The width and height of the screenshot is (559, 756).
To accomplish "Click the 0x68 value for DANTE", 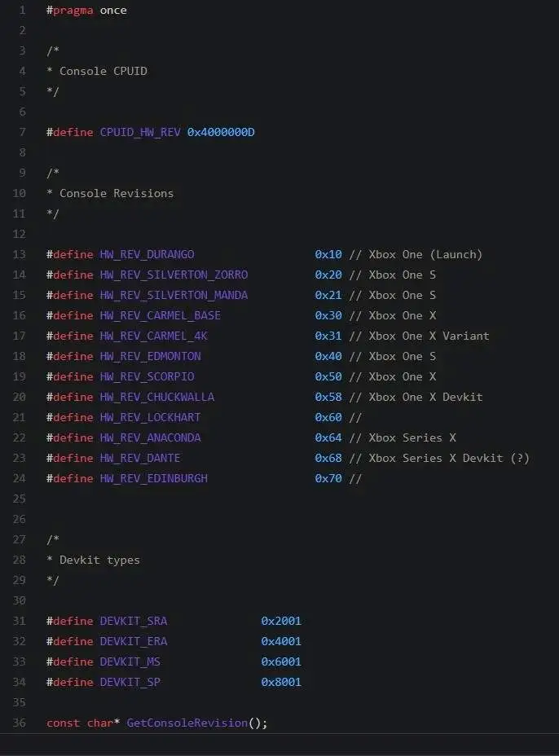I will point(328,458).
